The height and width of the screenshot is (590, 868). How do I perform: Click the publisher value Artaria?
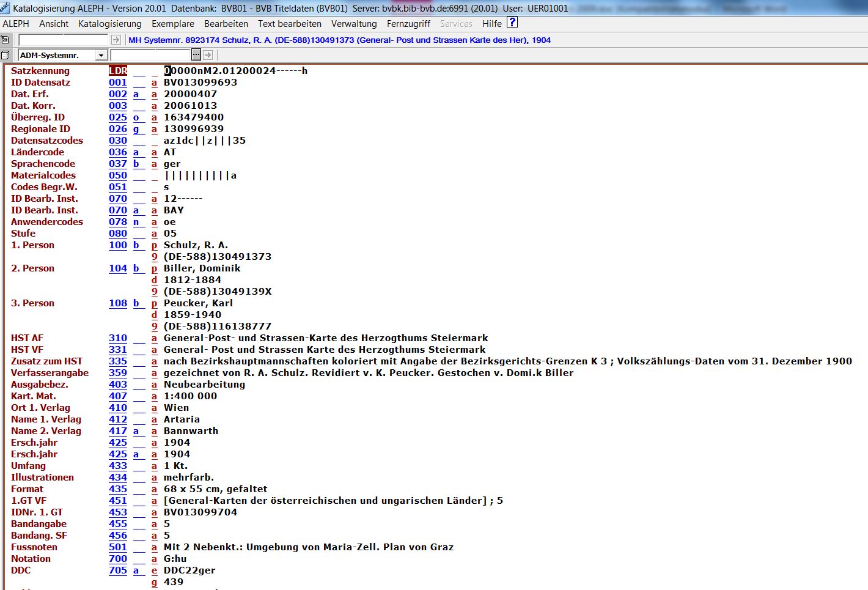pos(182,419)
